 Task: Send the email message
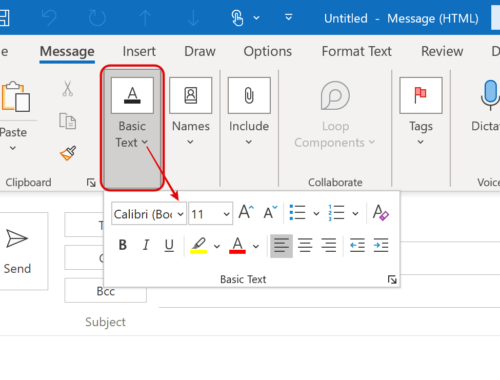tap(17, 251)
